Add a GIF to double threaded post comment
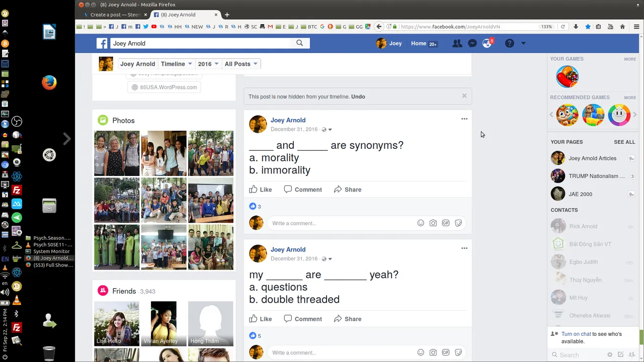Screen dimensions: 644x362 point(446,352)
